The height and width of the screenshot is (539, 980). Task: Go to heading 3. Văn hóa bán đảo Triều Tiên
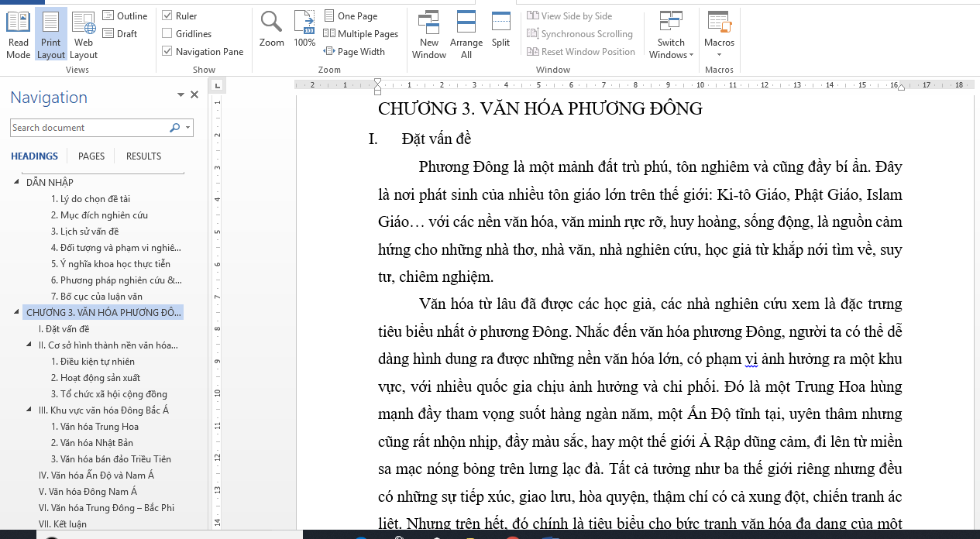(111, 459)
